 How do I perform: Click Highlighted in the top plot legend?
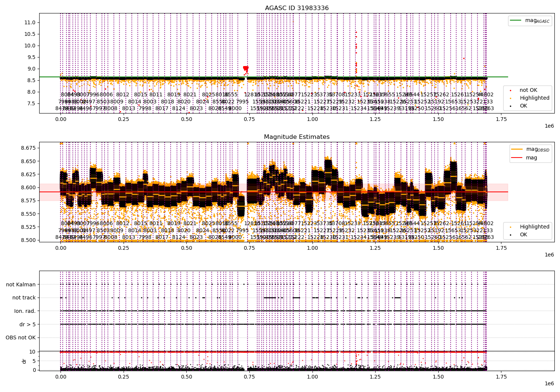pos(535,98)
